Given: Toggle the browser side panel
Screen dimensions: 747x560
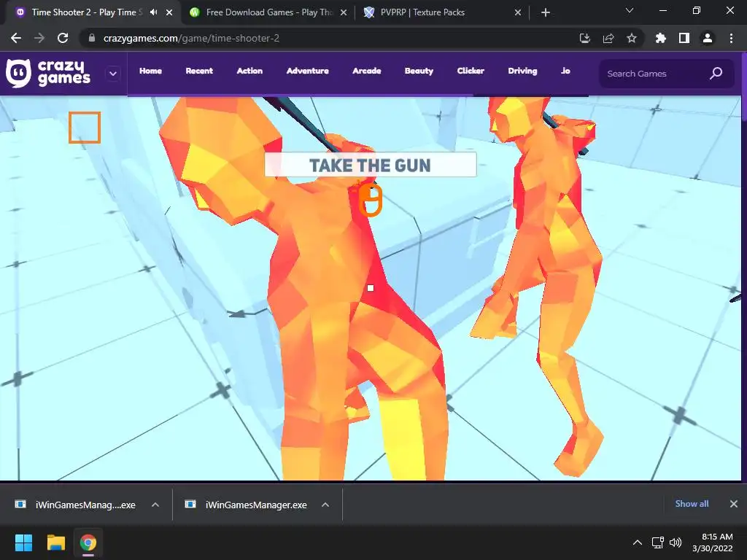Looking at the screenshot, I should coord(684,38).
